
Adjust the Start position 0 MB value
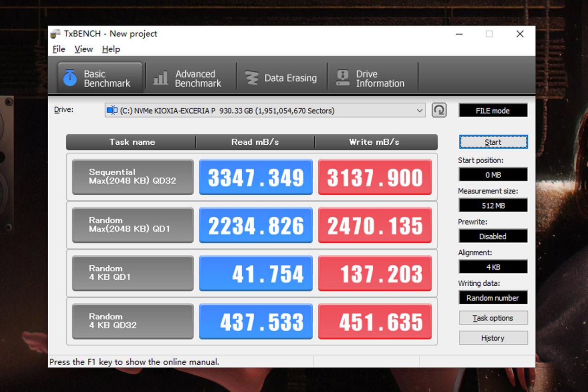tap(493, 174)
